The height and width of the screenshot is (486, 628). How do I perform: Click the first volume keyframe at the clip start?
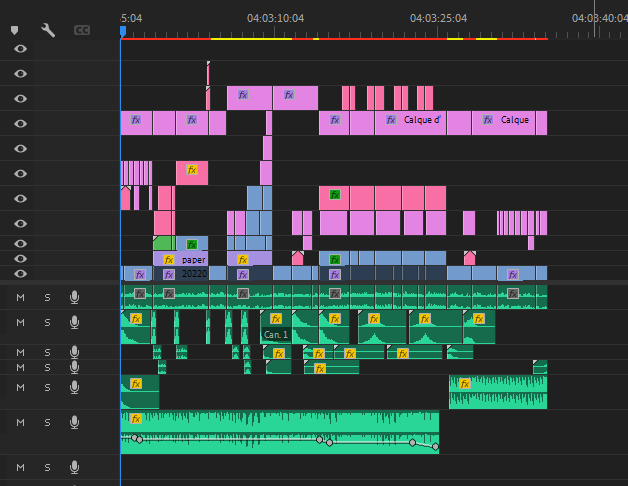(x=134, y=437)
